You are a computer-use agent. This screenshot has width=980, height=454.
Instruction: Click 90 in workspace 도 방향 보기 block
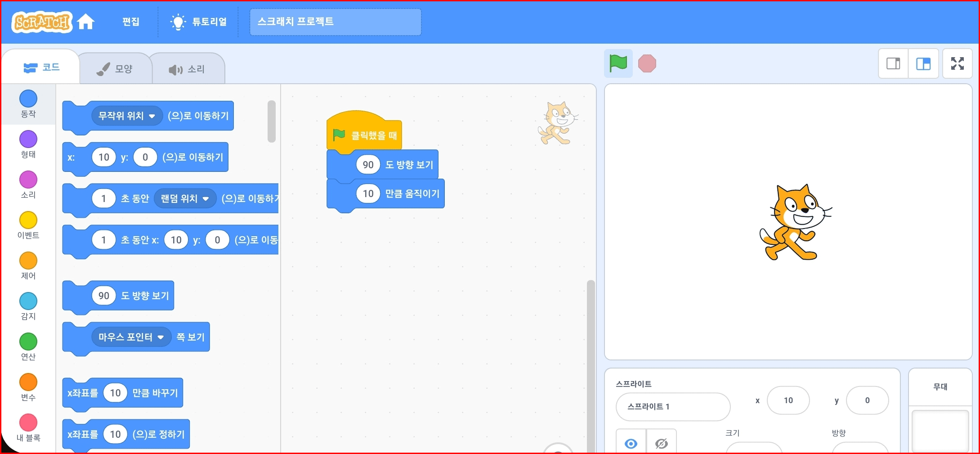pyautogui.click(x=368, y=165)
